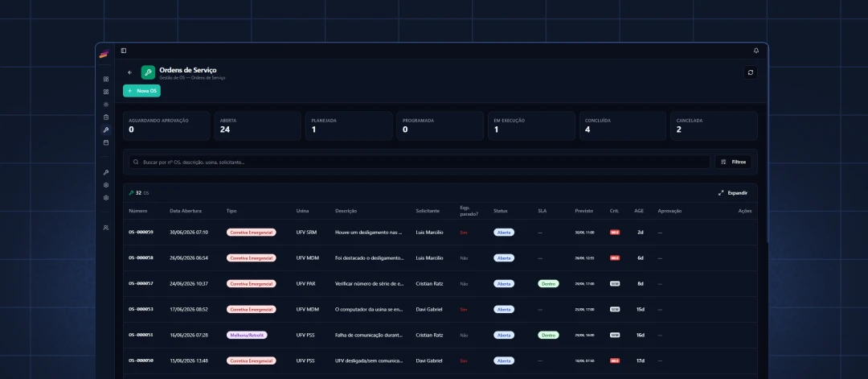Open order OS-000059 row

(440, 233)
